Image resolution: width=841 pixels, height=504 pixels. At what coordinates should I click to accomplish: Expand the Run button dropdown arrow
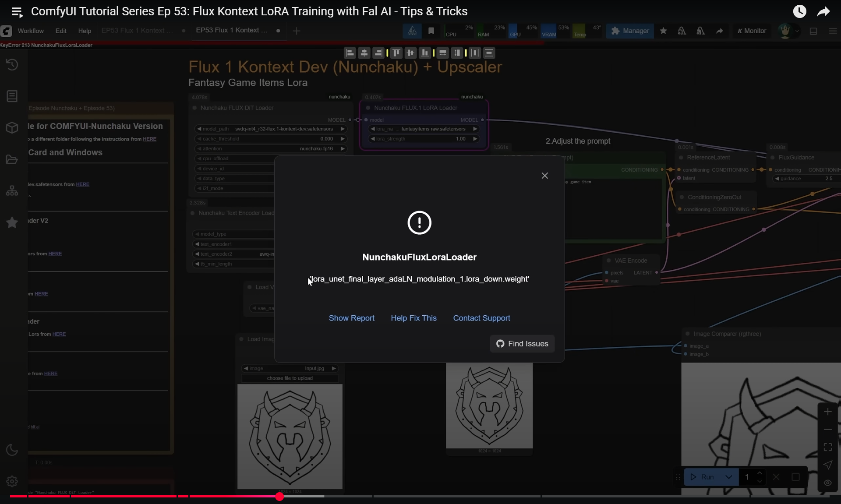tap(729, 477)
